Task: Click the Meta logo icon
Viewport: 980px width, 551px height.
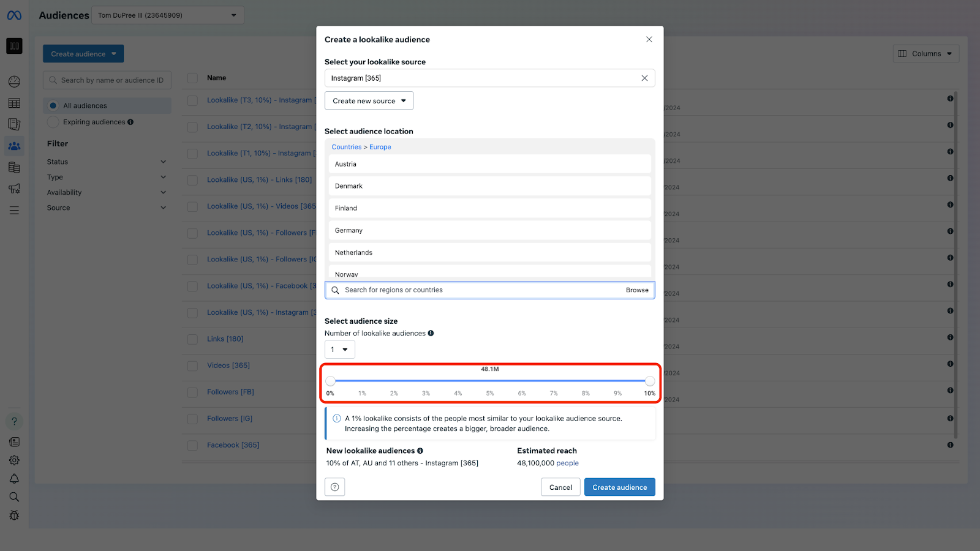Action: (14, 15)
